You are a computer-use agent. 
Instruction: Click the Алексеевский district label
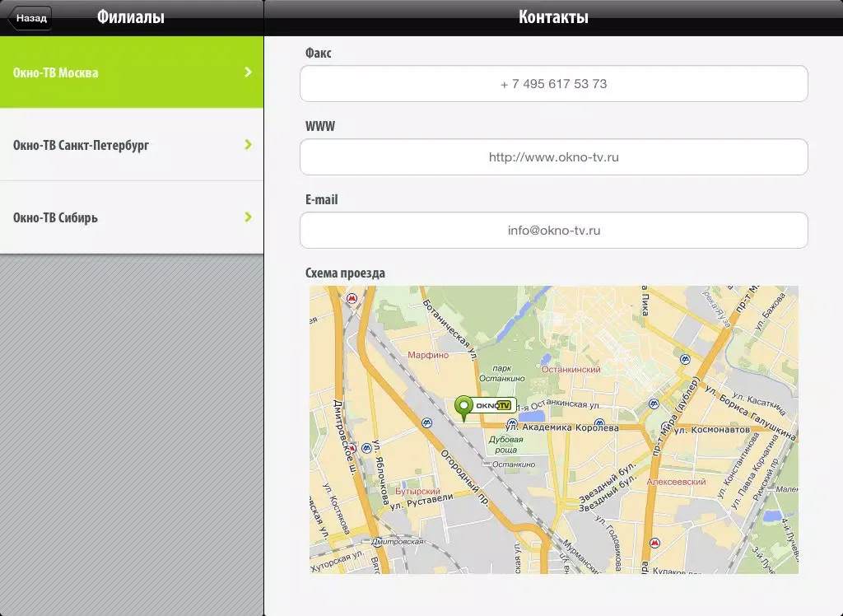[x=677, y=482]
